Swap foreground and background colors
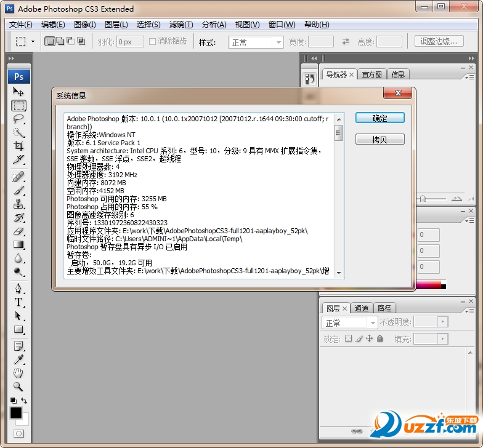The height and width of the screenshot is (448, 483). 24,400
